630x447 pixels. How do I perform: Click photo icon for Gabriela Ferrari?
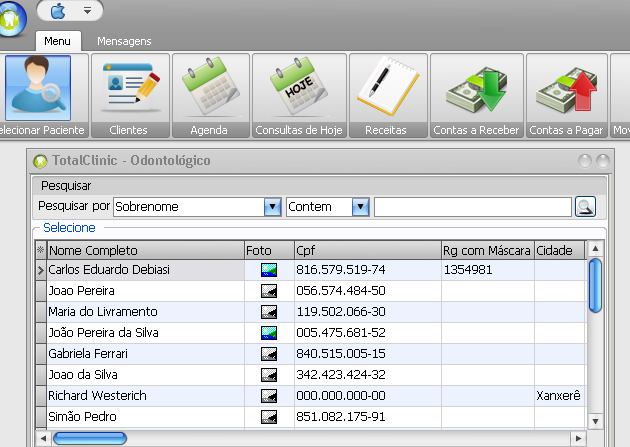269,354
